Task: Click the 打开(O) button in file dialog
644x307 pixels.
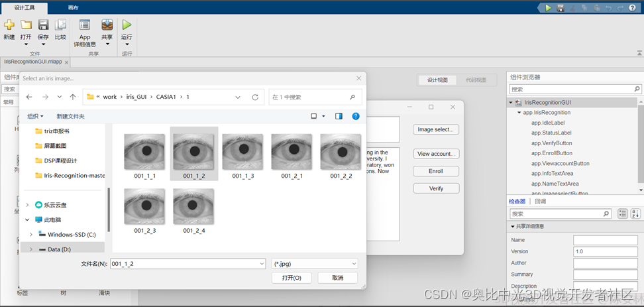Action: coord(292,278)
